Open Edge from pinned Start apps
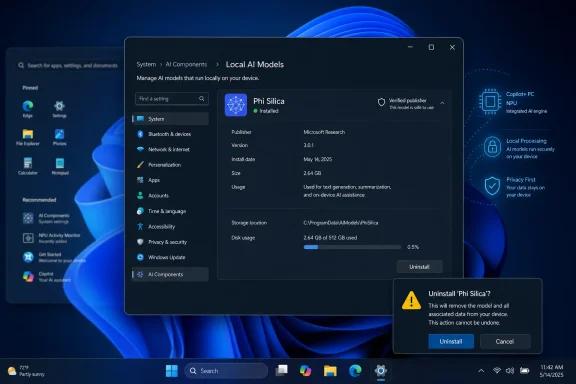This screenshot has height=384, width=576. (x=28, y=109)
